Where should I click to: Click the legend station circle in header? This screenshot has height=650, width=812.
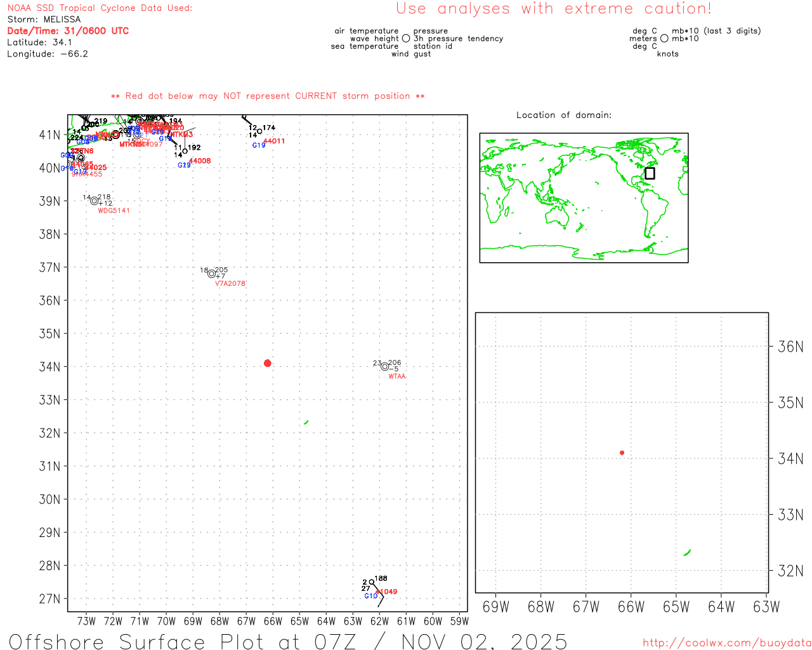point(406,38)
